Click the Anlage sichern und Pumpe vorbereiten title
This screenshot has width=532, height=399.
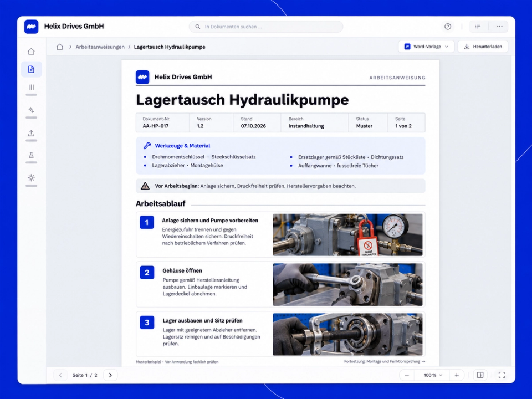coord(210,221)
